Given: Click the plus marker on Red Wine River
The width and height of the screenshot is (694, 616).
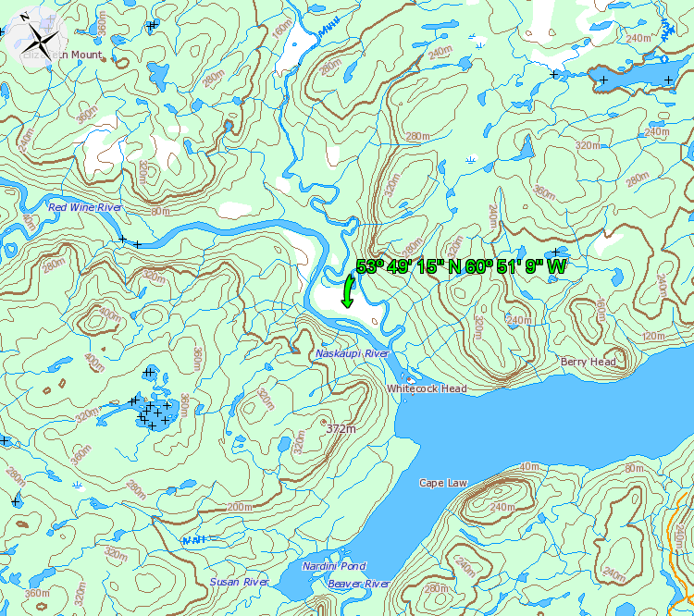Looking at the screenshot, I should [x=122, y=240].
